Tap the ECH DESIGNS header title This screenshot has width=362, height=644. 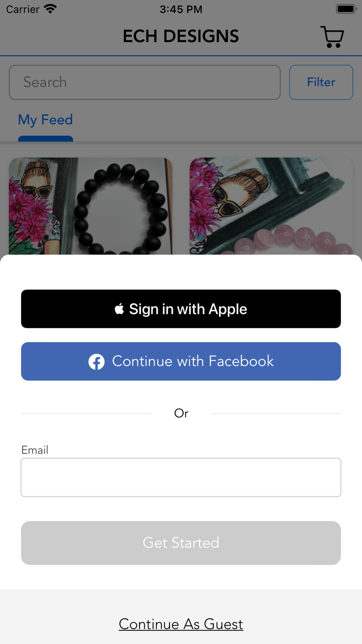181,36
